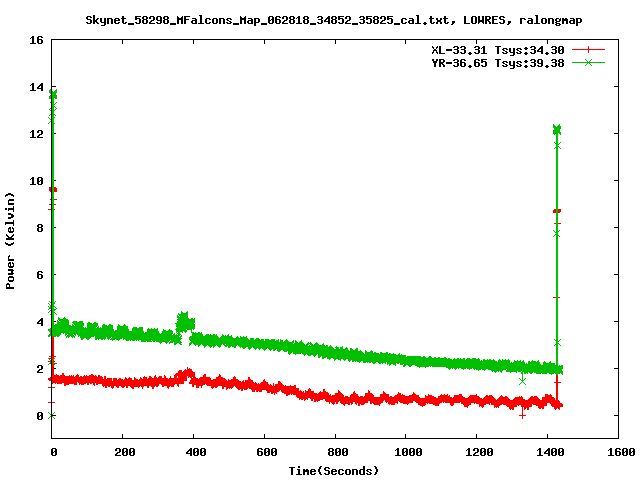
Task: Click the y-axis tick label 16
Action: pos(36,40)
